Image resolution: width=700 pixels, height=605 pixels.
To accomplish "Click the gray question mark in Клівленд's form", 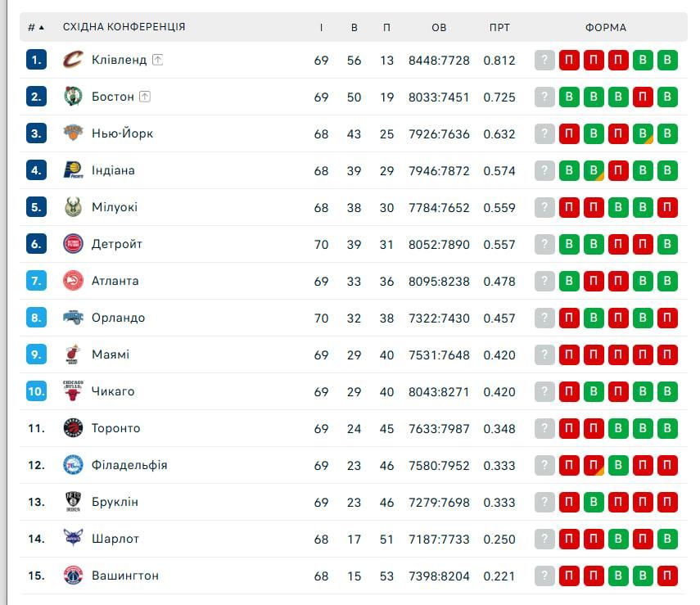I will tap(545, 60).
